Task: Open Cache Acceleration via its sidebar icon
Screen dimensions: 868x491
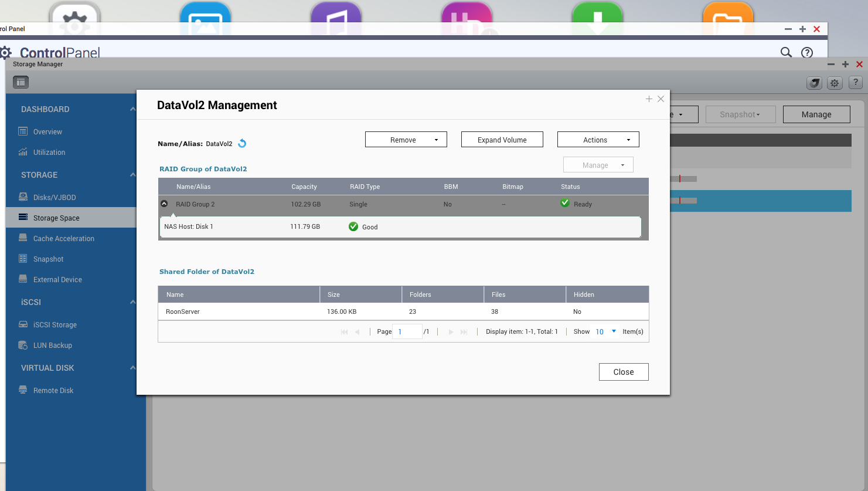Action: point(22,238)
